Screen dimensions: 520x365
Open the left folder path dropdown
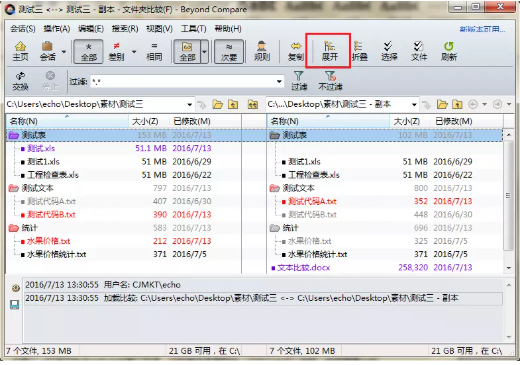190,105
